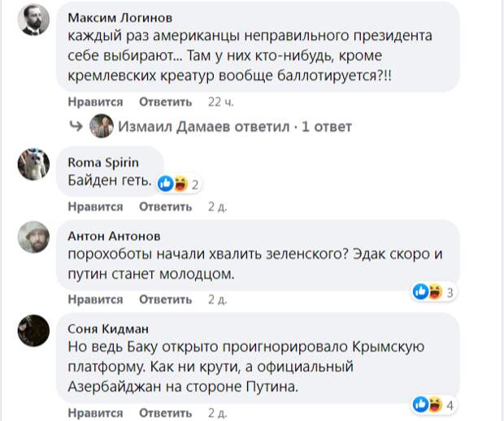The image size is (504, 421).
Task: Like the Roma Spirin comment via Нравится
Action: (95, 206)
